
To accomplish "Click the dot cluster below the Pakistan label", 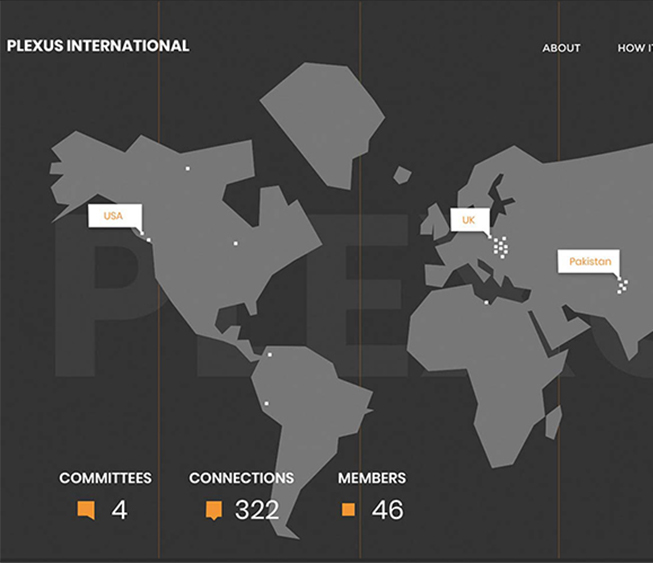I will coord(622,286).
